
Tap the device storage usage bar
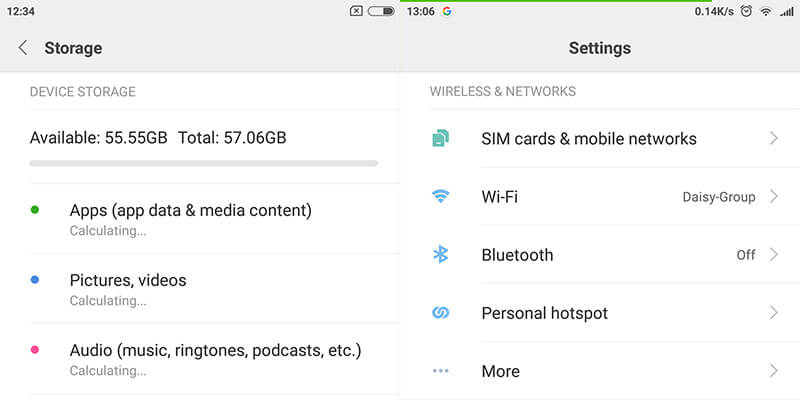pyautogui.click(x=203, y=162)
